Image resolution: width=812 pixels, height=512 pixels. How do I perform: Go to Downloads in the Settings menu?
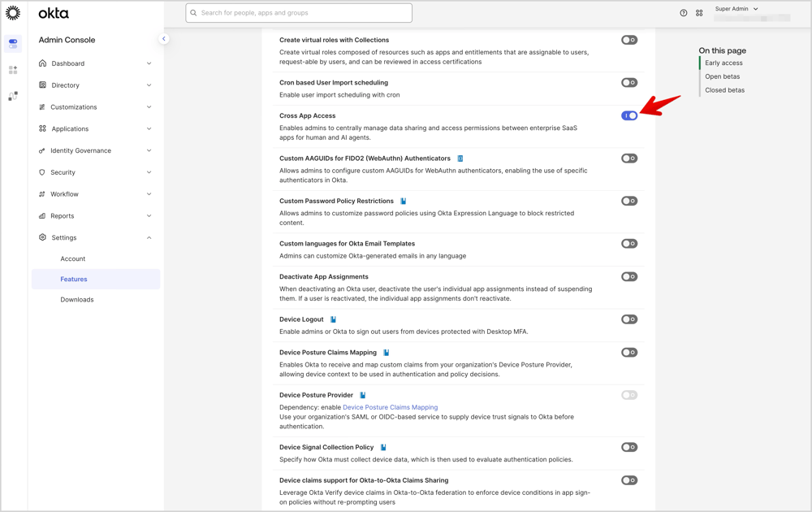click(76, 299)
